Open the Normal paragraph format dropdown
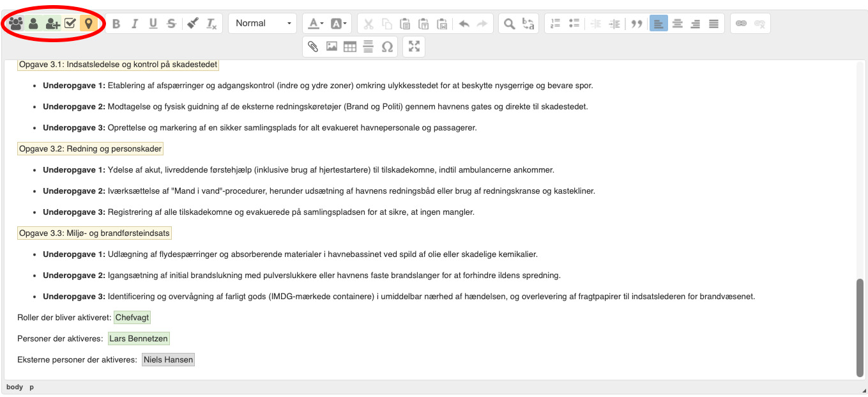This screenshot has height=397, width=868. tap(263, 24)
